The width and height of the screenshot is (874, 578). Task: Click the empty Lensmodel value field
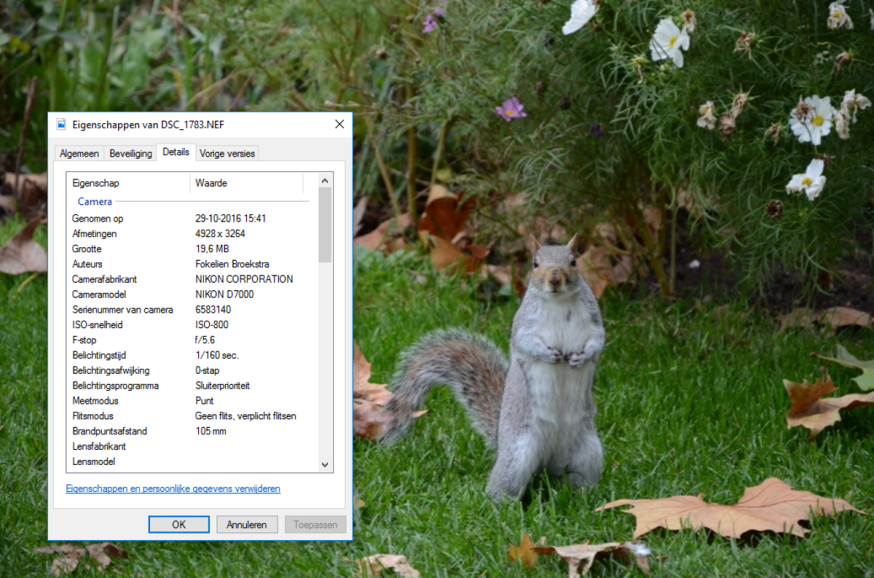point(250,462)
